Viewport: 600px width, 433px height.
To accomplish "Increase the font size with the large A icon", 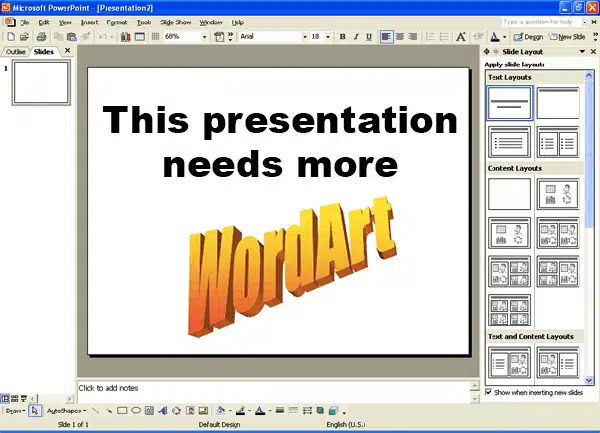I will point(461,37).
